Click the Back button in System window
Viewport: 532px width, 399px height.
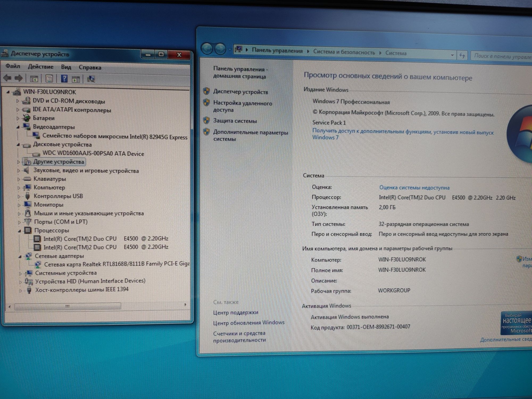coord(207,49)
